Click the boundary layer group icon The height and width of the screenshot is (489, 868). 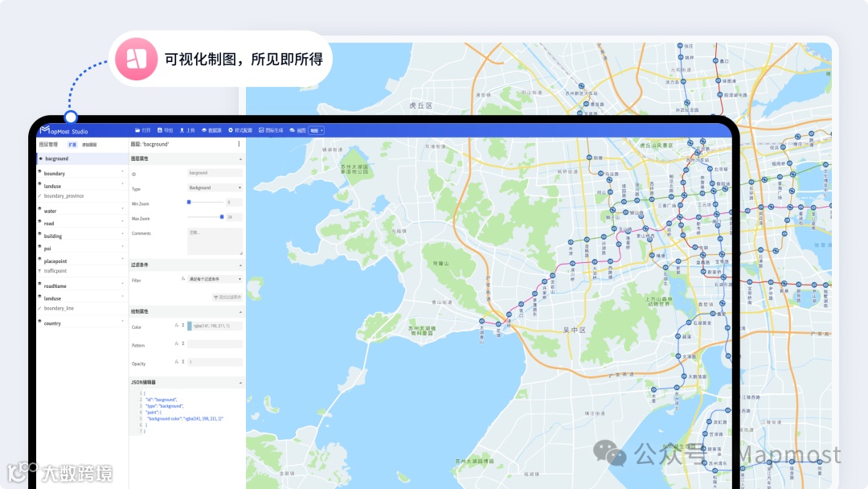[40, 171]
